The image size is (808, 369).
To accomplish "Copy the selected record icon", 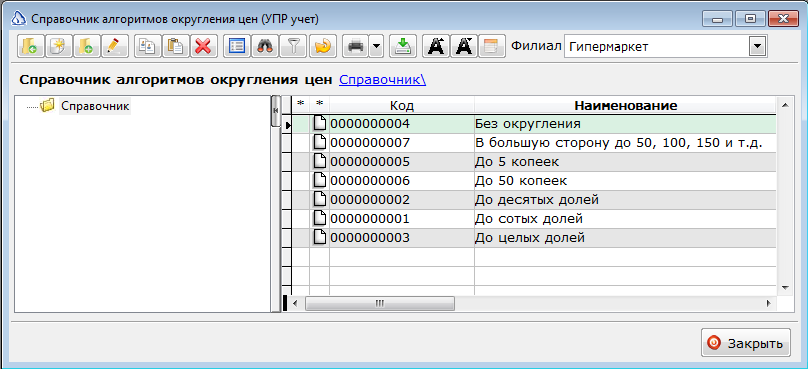I will click(147, 46).
